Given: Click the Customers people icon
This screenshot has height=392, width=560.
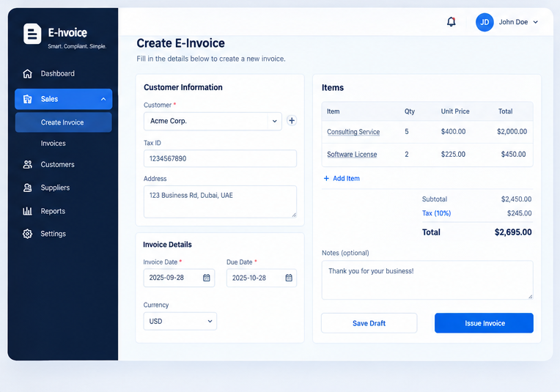Looking at the screenshot, I should [28, 164].
